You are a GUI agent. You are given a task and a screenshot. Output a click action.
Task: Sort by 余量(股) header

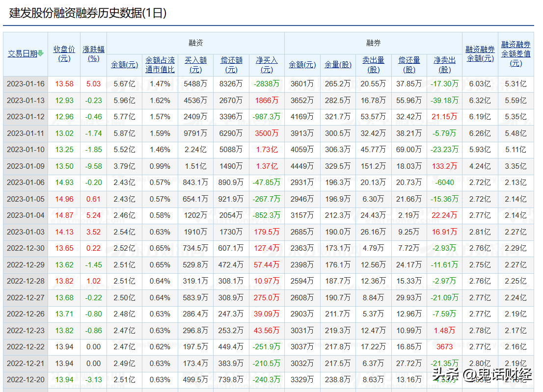coord(338,65)
